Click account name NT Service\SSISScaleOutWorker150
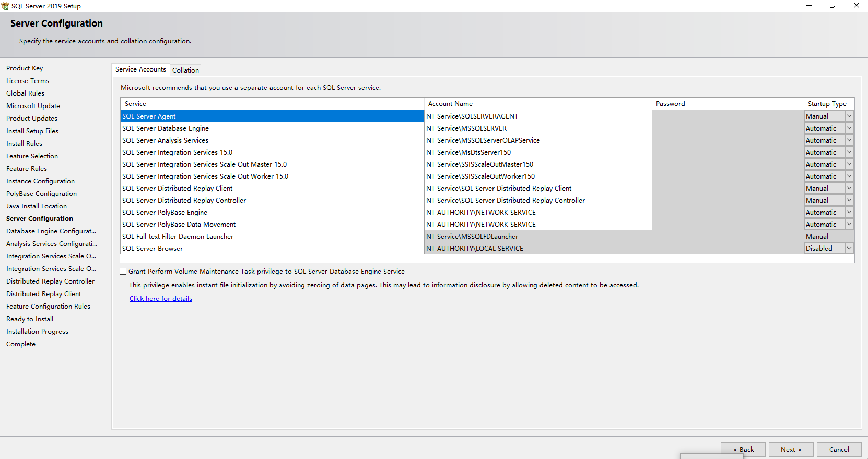 538,176
